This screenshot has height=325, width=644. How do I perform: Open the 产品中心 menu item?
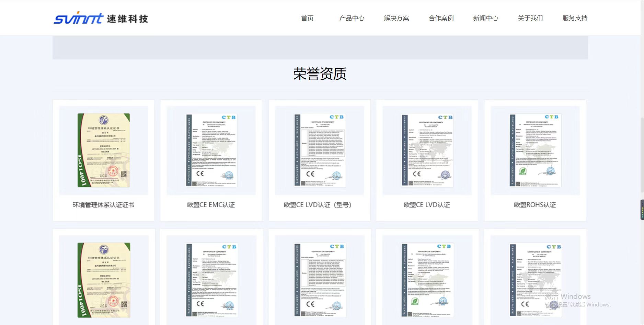coord(352,18)
